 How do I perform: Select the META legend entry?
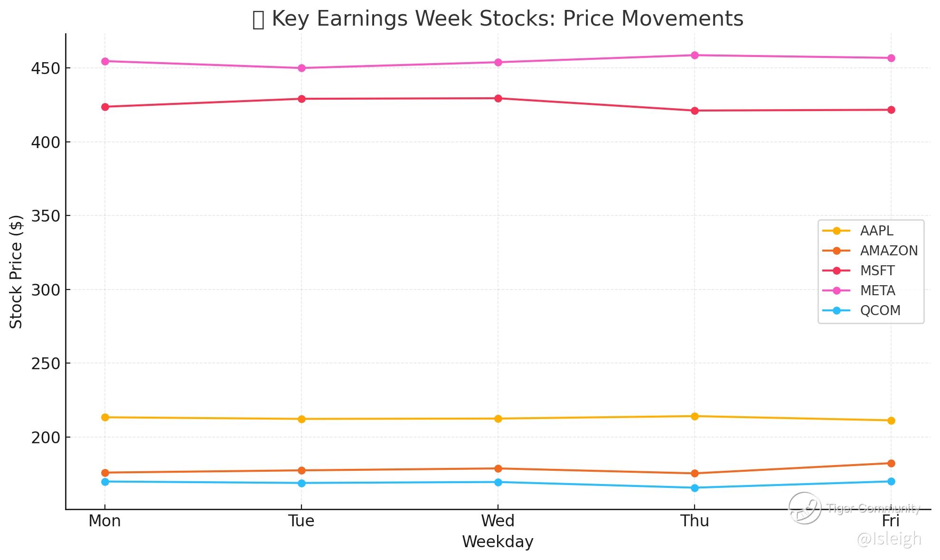click(877, 291)
